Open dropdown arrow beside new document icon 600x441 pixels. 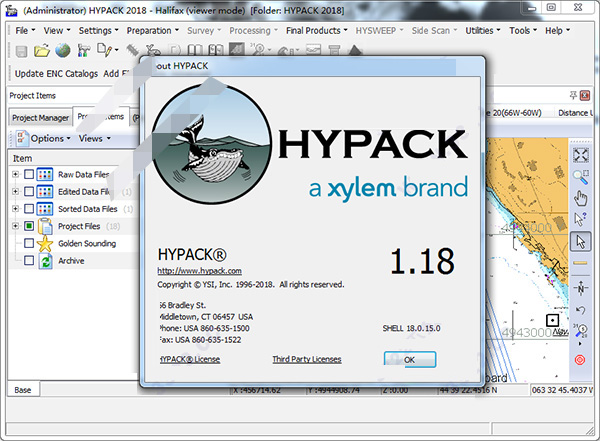click(x=117, y=50)
